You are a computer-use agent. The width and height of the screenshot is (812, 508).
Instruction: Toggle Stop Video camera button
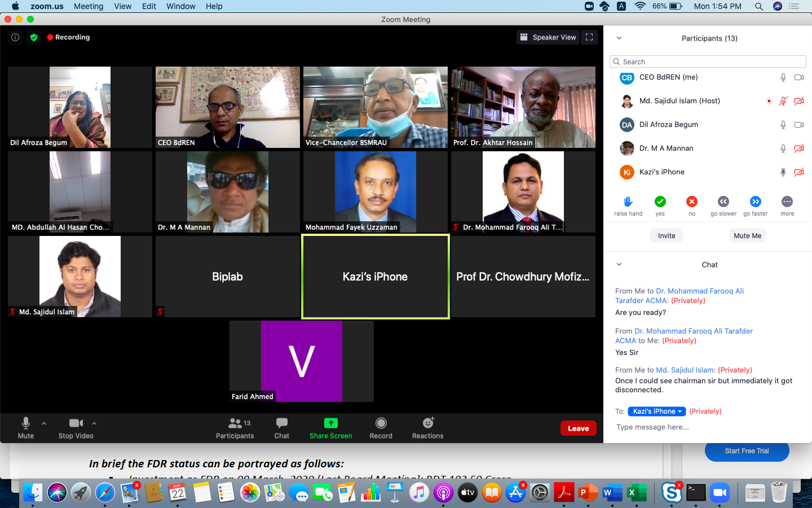76,423
